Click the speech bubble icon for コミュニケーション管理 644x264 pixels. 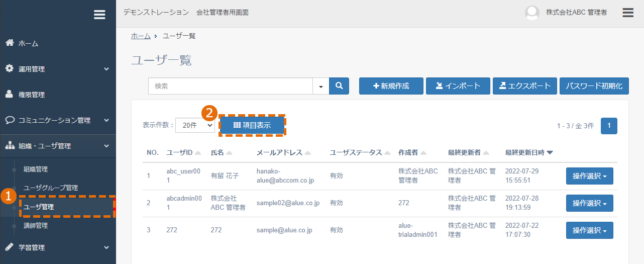tap(10, 120)
